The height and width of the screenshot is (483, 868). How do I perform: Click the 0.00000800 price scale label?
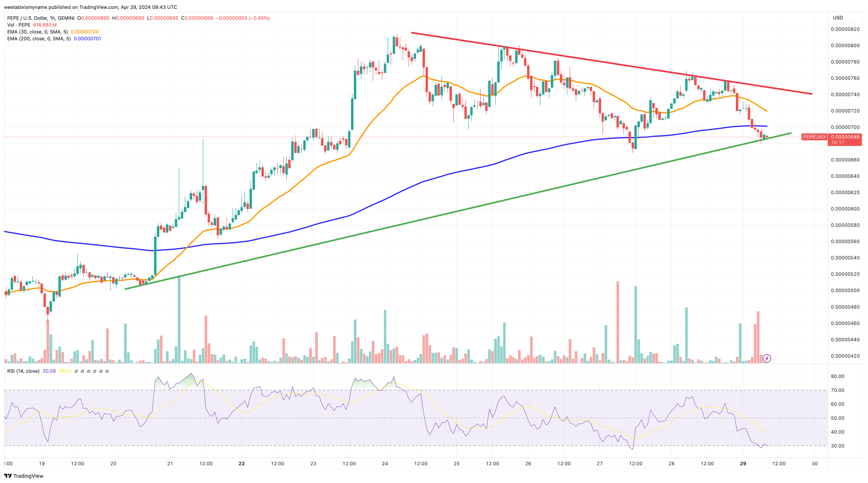(845, 46)
